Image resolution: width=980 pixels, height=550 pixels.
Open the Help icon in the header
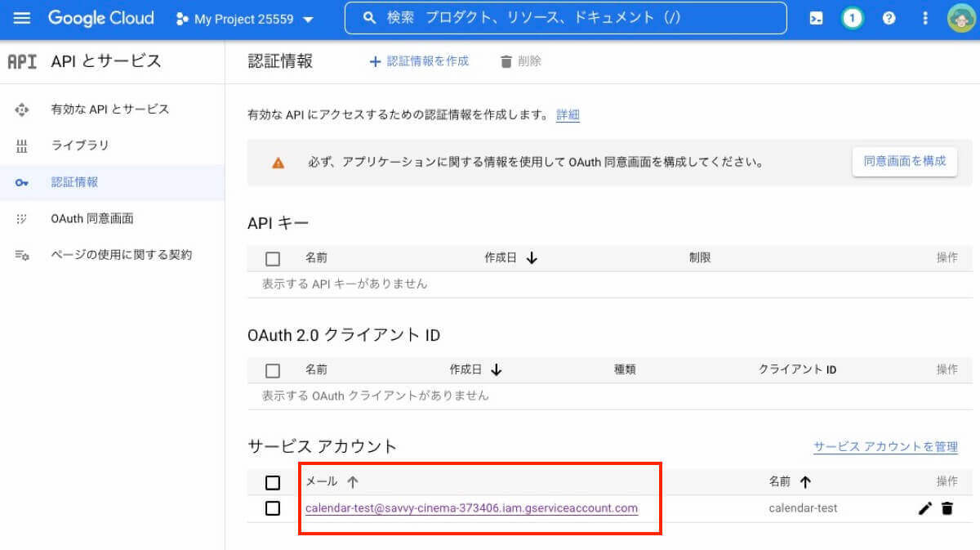tap(889, 17)
